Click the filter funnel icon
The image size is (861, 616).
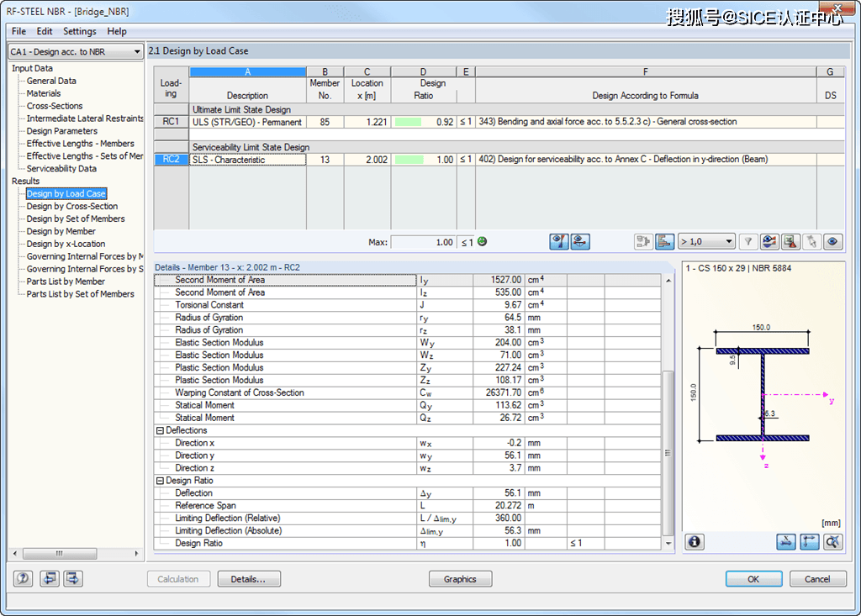[747, 242]
